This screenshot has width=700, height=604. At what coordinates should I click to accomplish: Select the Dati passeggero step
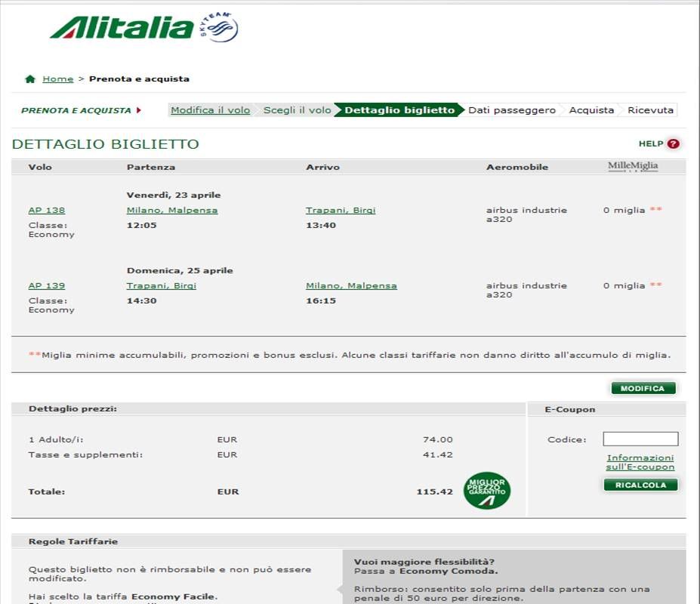512,110
